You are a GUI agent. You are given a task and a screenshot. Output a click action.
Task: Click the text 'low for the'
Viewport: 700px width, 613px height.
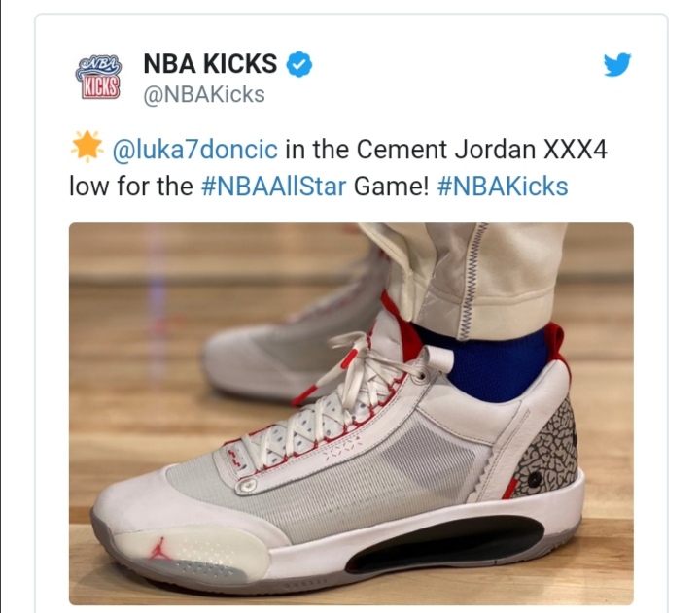tap(131, 187)
